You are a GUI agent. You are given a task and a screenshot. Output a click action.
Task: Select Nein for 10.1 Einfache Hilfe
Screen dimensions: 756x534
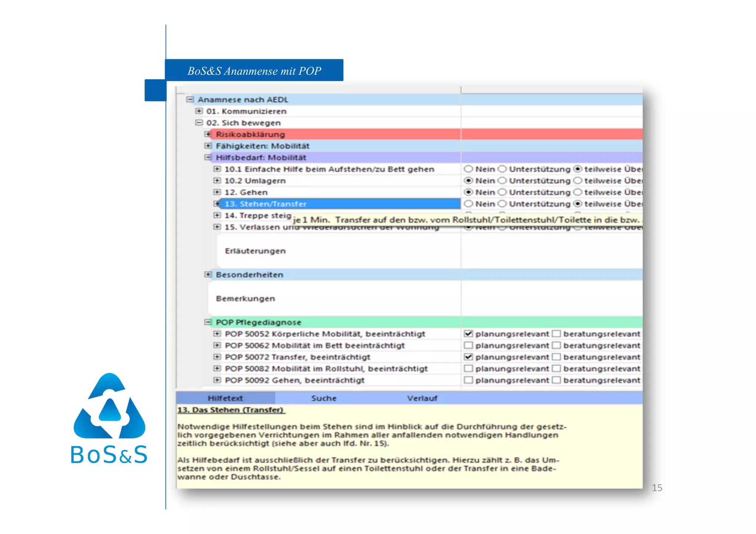[x=468, y=169]
